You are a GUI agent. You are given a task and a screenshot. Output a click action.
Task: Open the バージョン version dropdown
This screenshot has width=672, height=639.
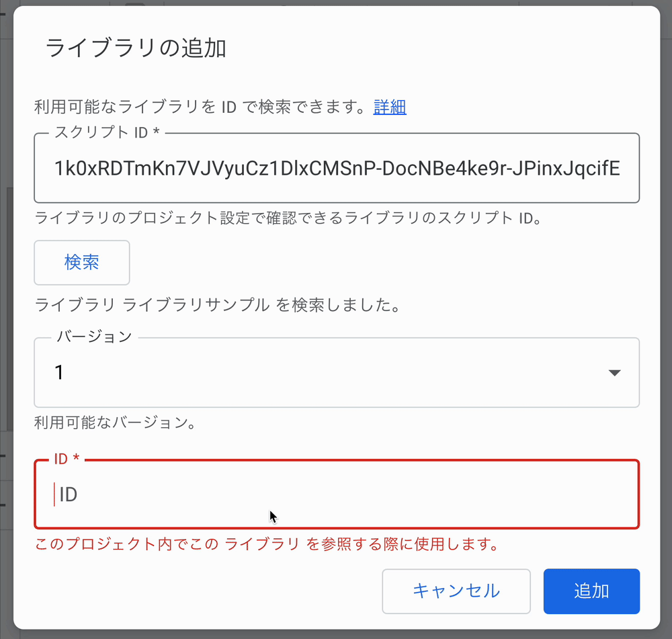(x=337, y=372)
